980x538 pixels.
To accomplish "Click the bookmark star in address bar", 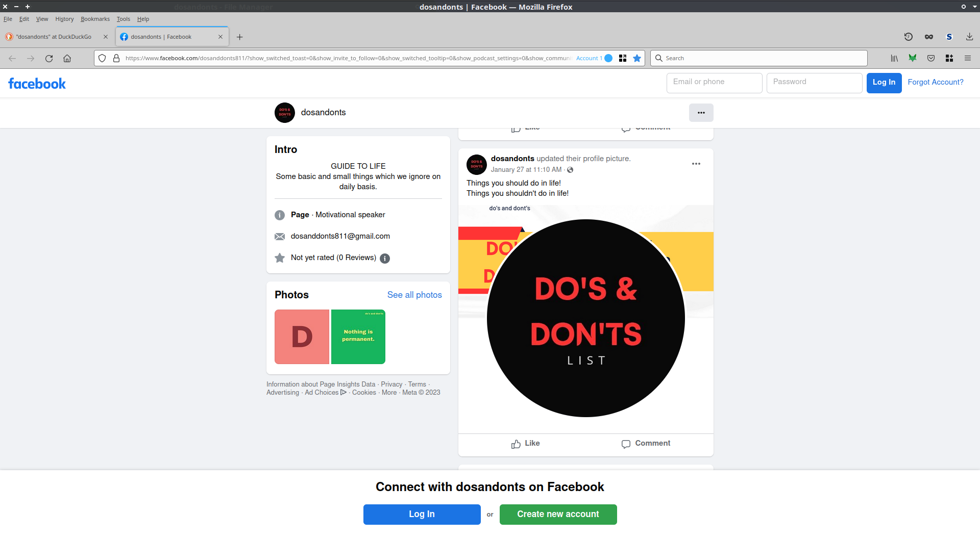I will (637, 59).
